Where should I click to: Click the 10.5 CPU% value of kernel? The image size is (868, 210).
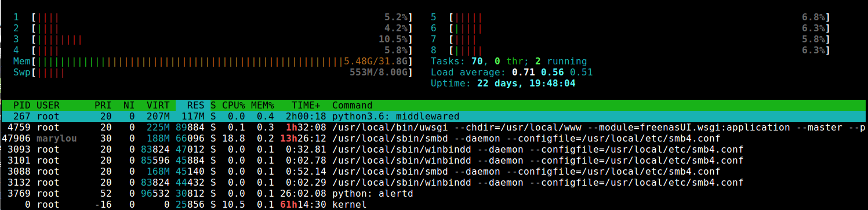234,205
